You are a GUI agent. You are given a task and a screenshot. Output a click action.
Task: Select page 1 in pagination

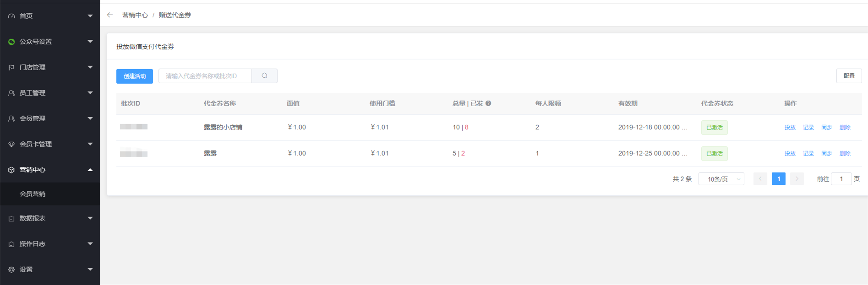click(x=779, y=179)
